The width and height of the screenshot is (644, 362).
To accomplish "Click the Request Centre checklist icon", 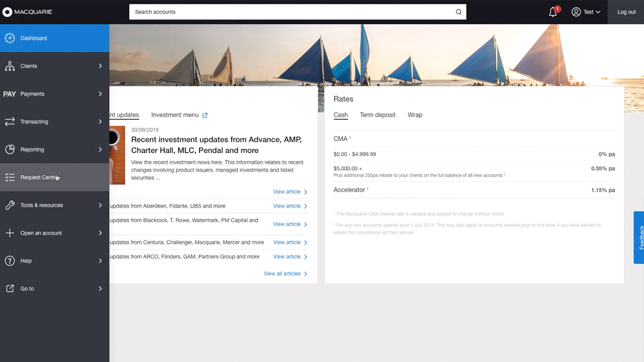I will click(x=10, y=177).
